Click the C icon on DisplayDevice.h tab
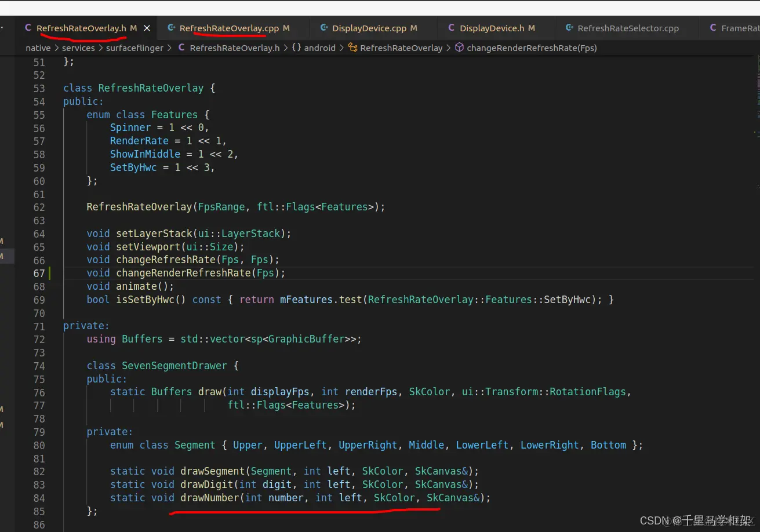 point(452,28)
